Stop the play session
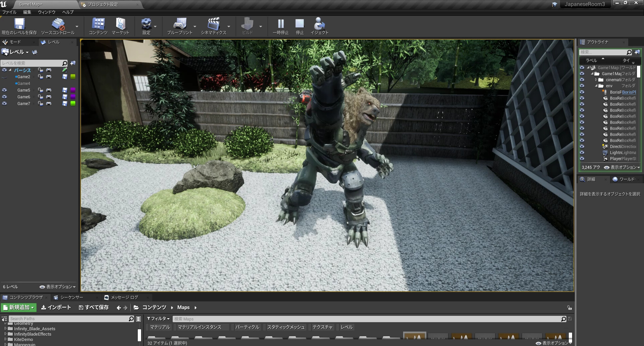644x346 pixels. click(x=299, y=24)
